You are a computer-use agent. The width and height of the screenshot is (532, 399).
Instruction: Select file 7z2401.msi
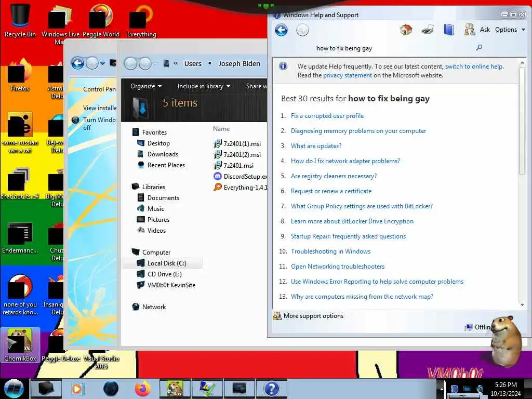coord(233,166)
